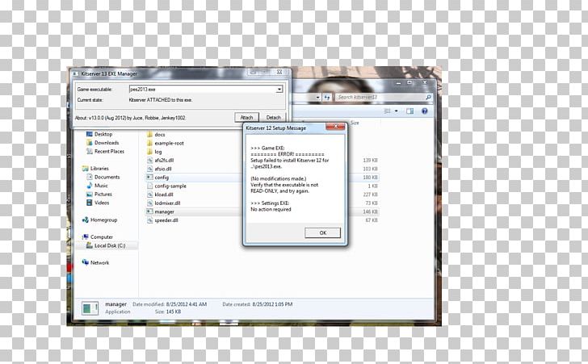Toggle the preview pane icon
Viewport: 588px width, 364px height.
(x=408, y=111)
